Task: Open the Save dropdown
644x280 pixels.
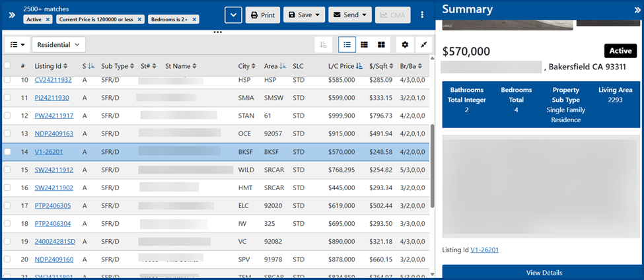Action: [304, 15]
